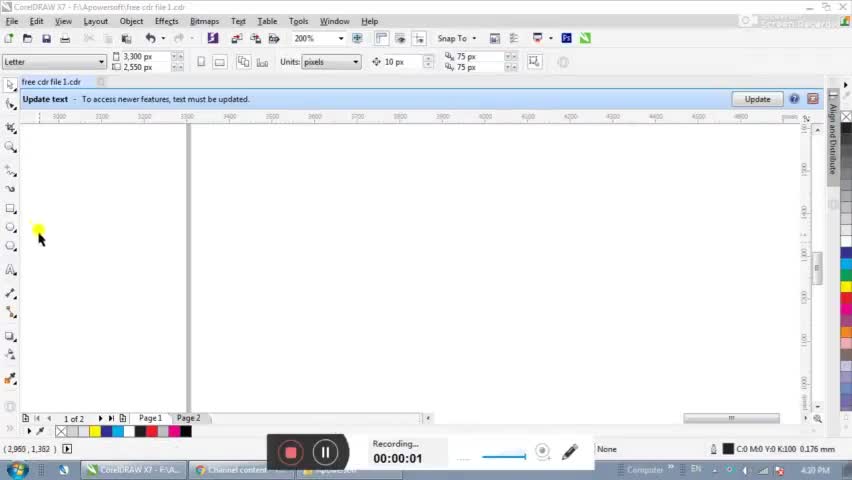Open the zoom level 200% dropdown
The image size is (852, 480).
coord(340,38)
